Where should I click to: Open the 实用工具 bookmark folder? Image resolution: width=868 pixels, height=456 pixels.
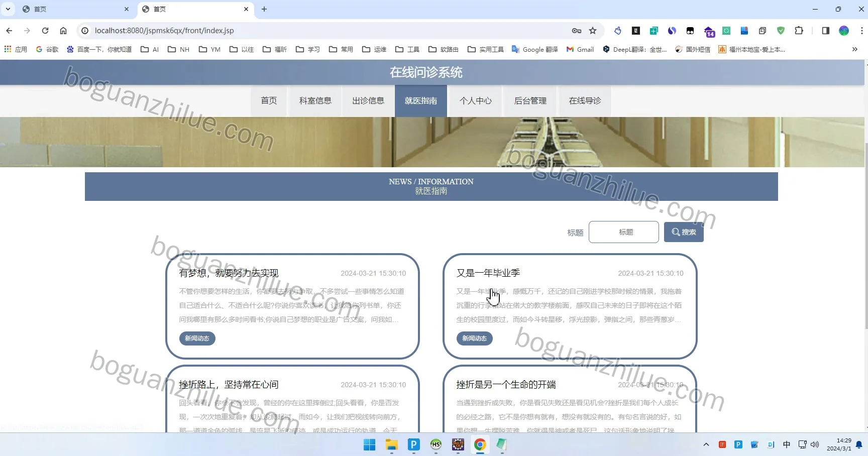click(x=486, y=49)
